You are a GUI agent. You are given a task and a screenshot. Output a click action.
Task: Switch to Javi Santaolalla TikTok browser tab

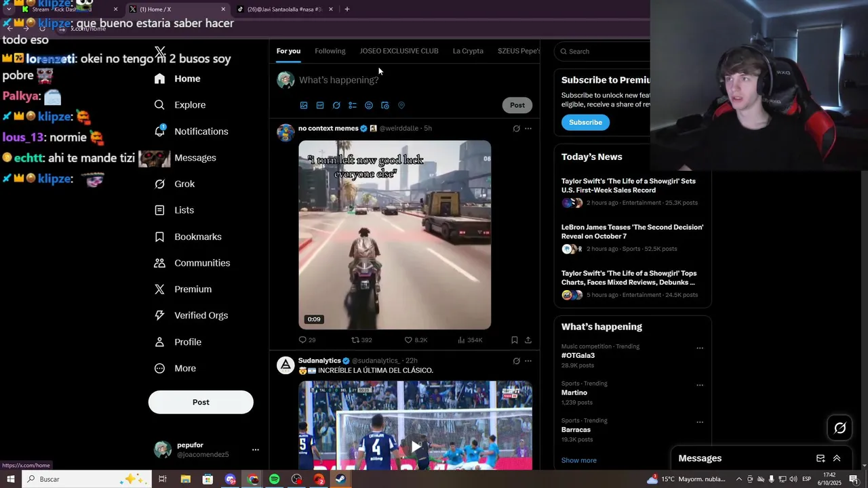(283, 9)
